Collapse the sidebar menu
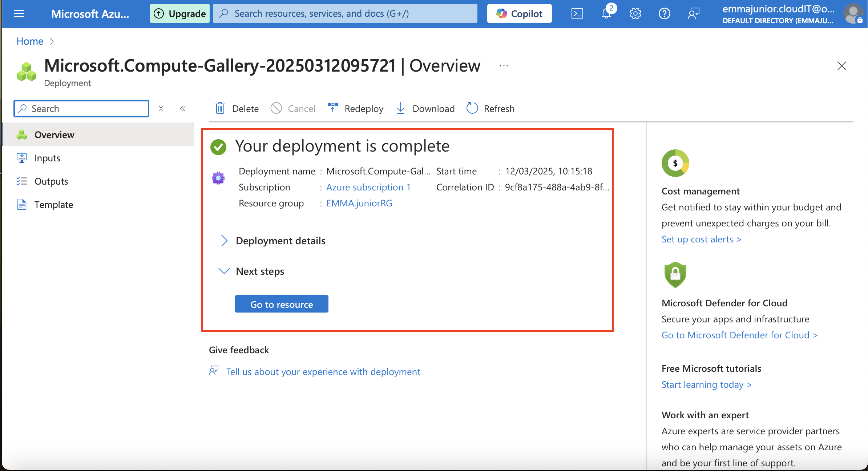 (x=183, y=109)
